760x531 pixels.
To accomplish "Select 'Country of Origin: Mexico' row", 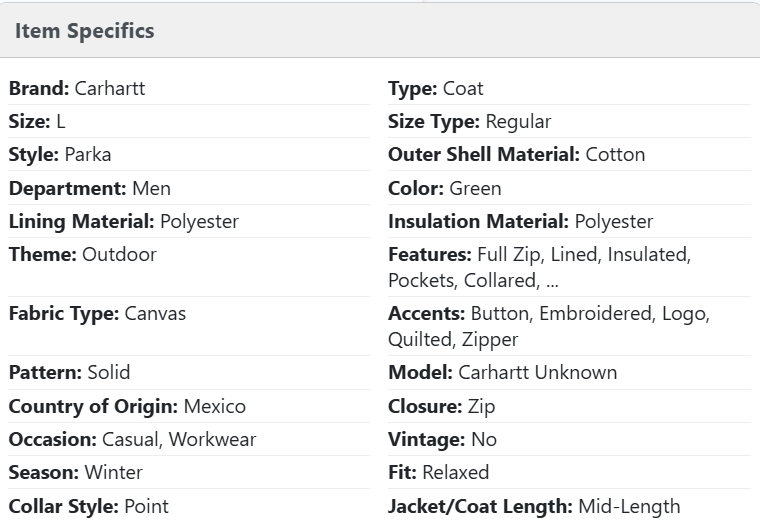I will pos(190,406).
